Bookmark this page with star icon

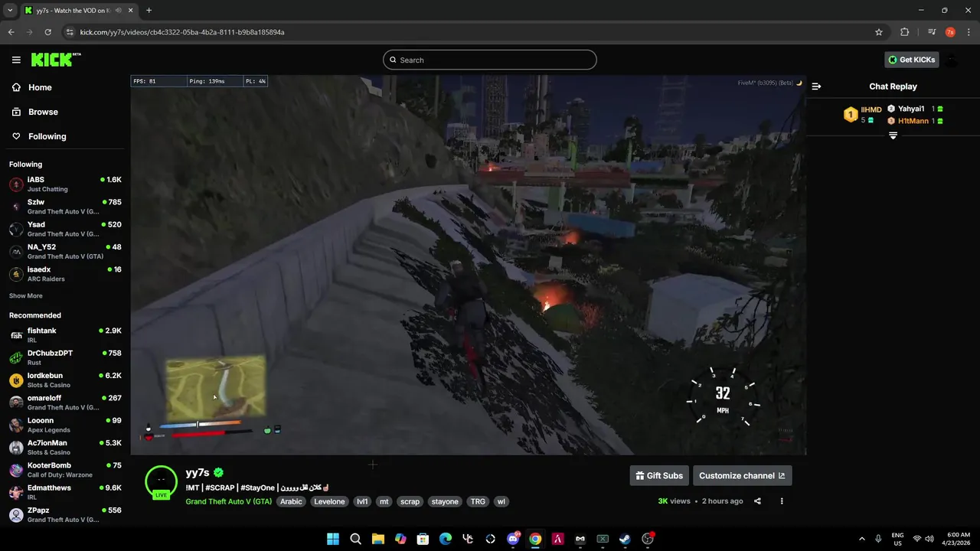879,32
